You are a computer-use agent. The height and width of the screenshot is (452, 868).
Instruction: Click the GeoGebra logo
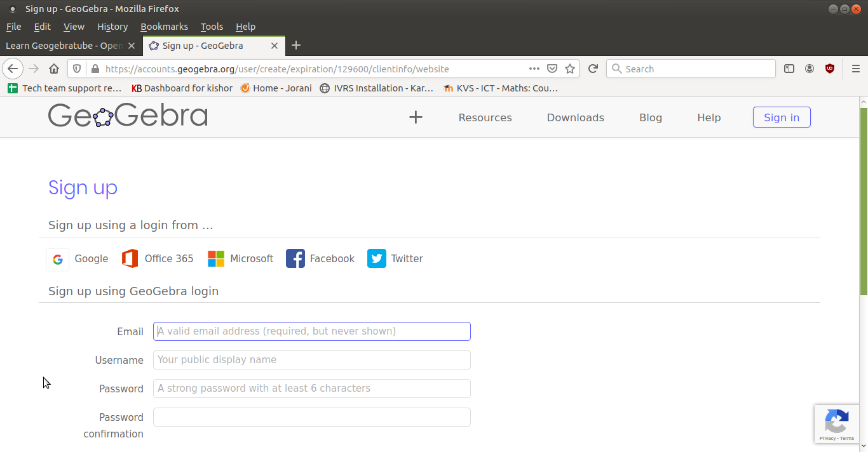point(128,116)
